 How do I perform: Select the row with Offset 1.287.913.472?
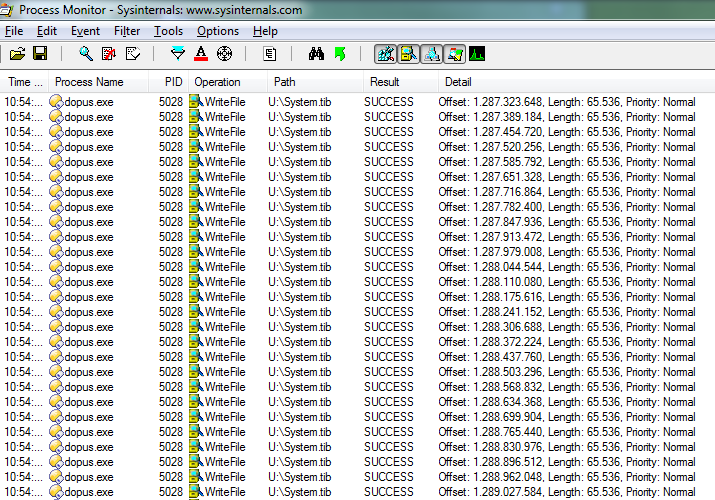point(358,237)
